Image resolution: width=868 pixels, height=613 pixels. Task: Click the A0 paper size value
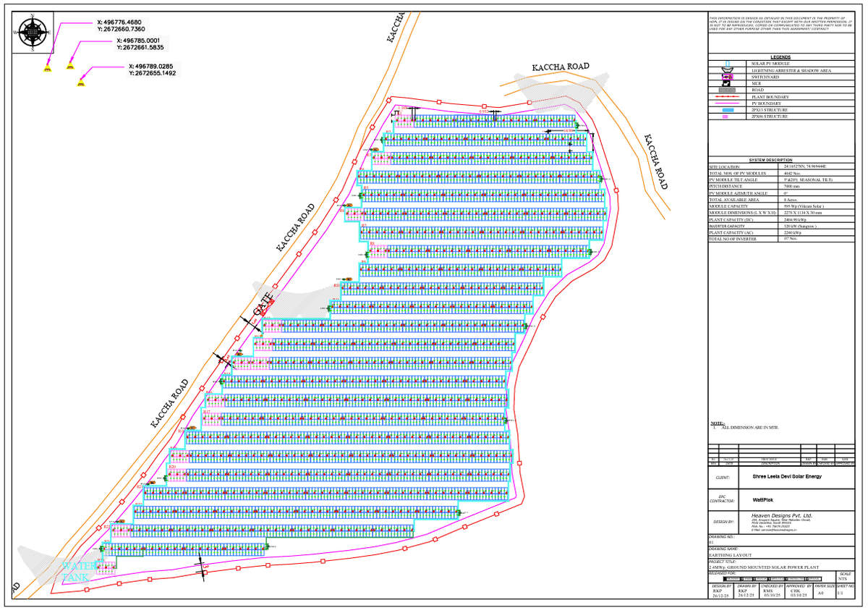[x=820, y=592]
